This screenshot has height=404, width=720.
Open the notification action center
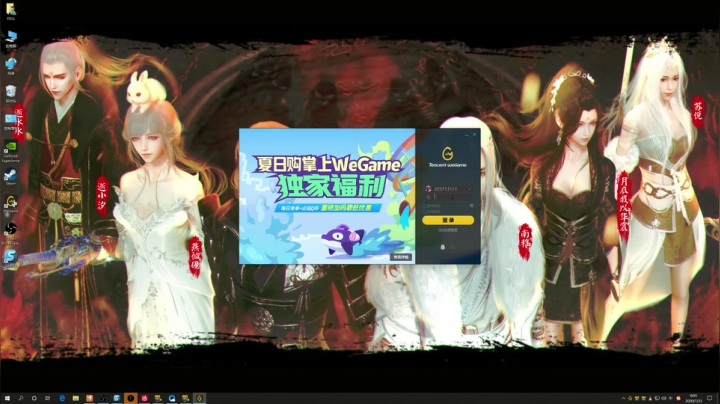point(710,398)
